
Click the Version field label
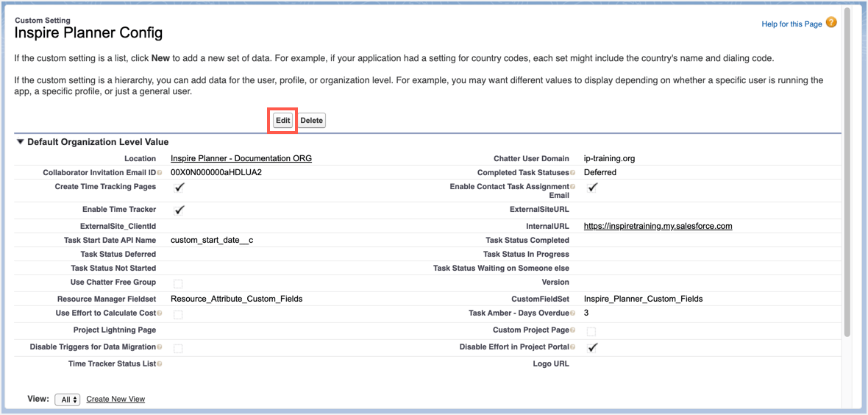(x=555, y=282)
